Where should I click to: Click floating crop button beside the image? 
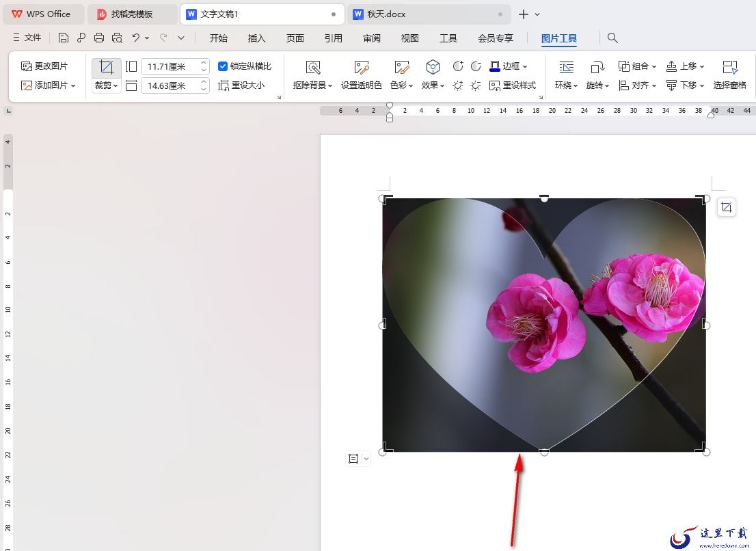coord(727,207)
